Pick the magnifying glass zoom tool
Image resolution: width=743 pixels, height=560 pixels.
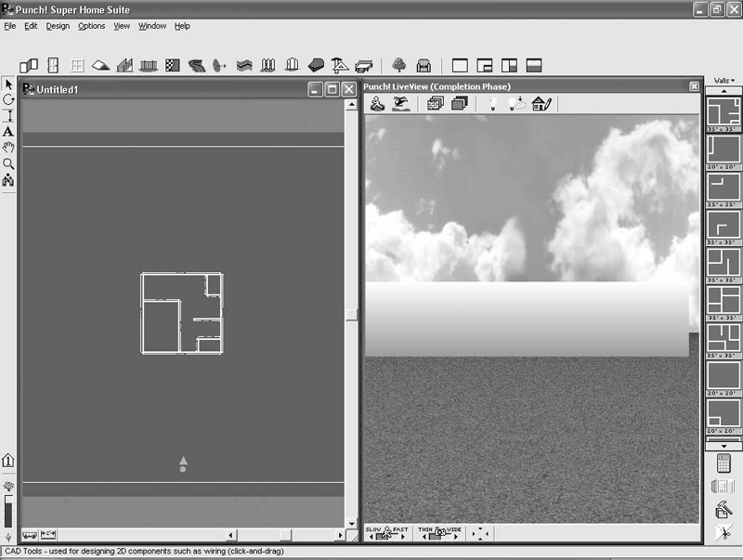8,164
